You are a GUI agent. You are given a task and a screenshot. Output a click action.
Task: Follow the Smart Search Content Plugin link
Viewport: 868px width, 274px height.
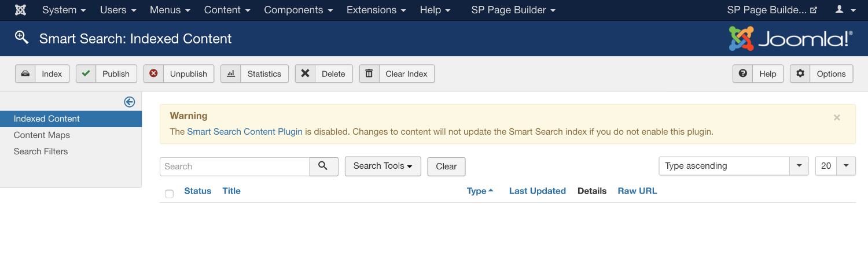pos(245,132)
